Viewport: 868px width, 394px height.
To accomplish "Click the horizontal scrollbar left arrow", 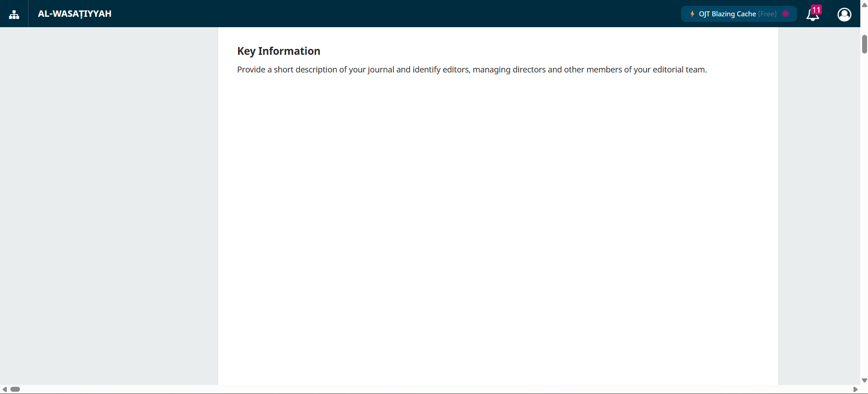I will click(x=5, y=389).
